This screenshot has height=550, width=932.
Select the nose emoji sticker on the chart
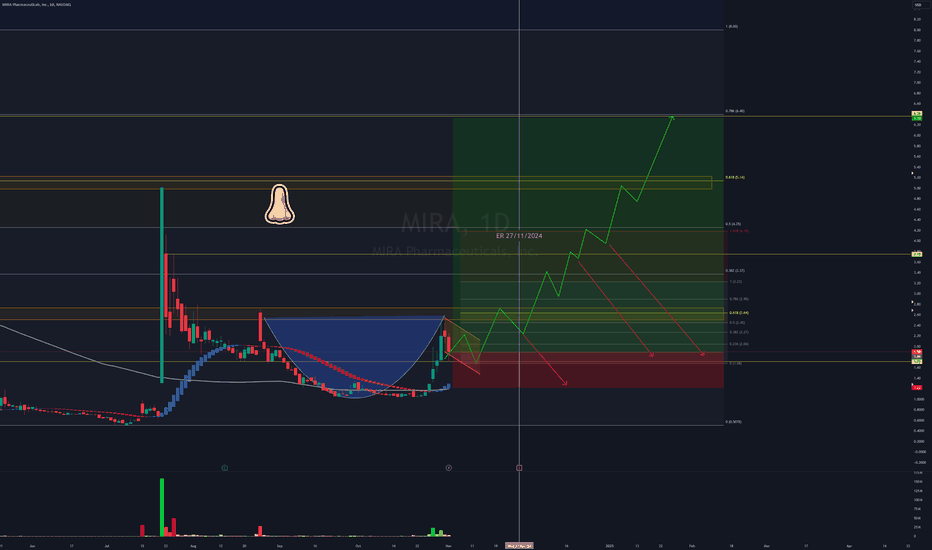point(279,205)
